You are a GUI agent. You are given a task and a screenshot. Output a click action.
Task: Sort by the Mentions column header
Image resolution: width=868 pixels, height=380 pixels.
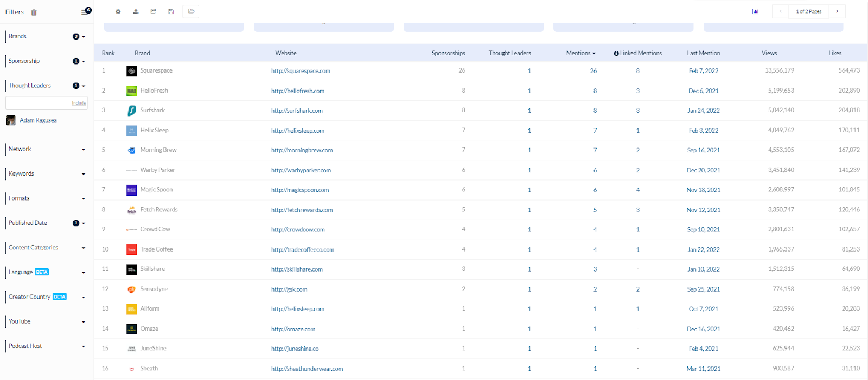(580, 53)
